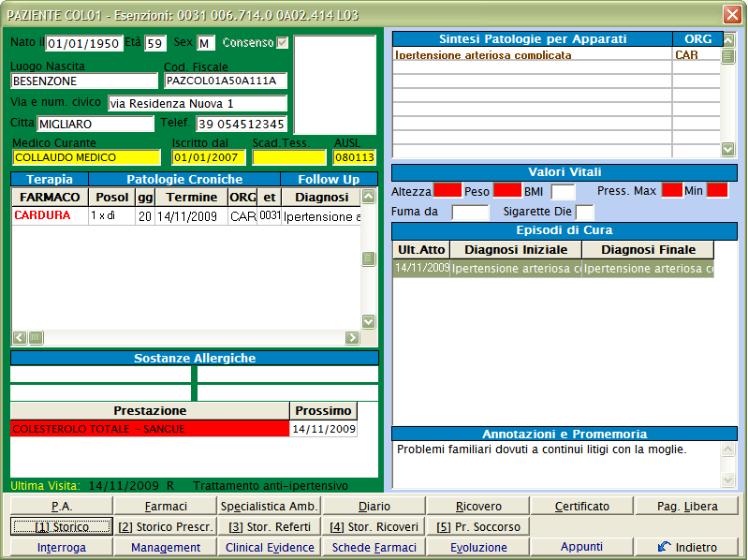Open the Follow Up tab
Screen dimensions: 748x560
click(330, 179)
